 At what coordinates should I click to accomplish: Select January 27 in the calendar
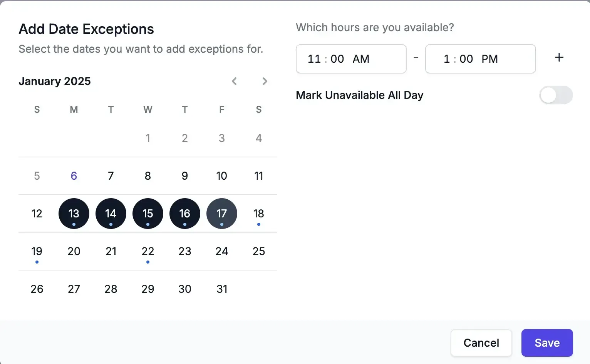tap(74, 289)
